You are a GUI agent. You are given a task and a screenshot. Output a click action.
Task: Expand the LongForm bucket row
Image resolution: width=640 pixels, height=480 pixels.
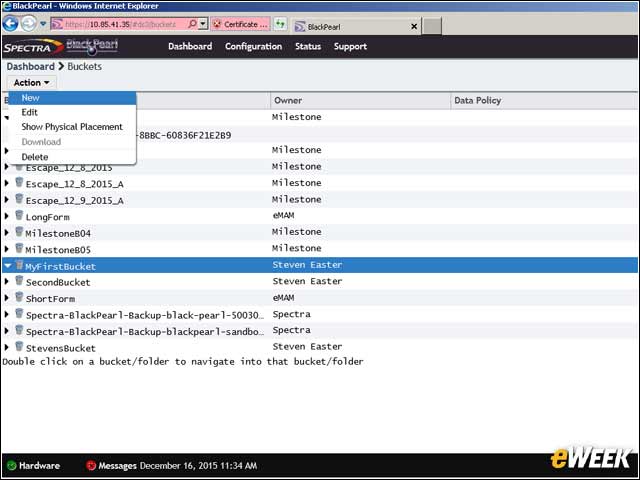(x=7, y=216)
